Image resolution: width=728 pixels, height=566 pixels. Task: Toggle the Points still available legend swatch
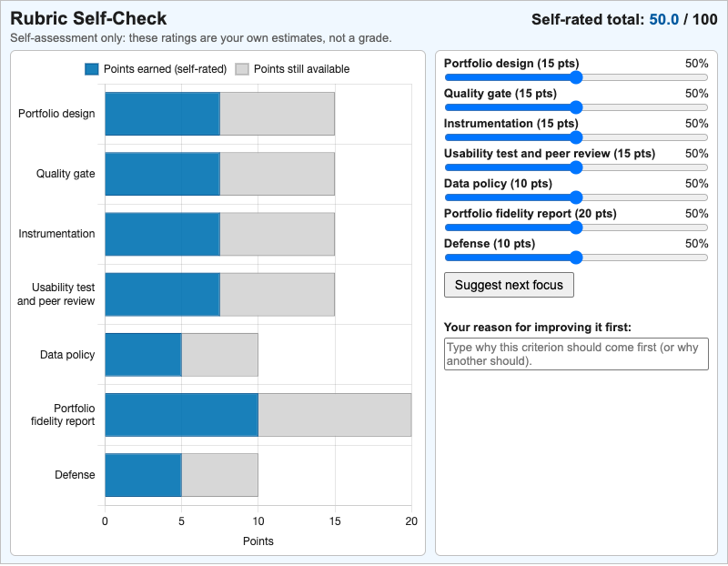(x=242, y=69)
